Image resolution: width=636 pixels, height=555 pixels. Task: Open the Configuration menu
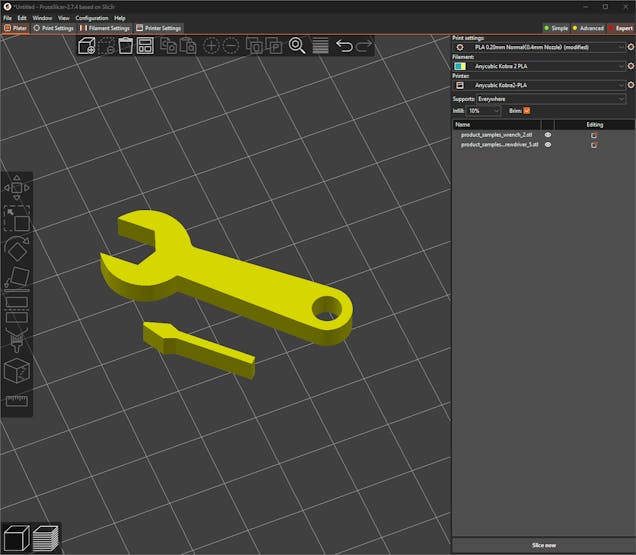(x=92, y=18)
